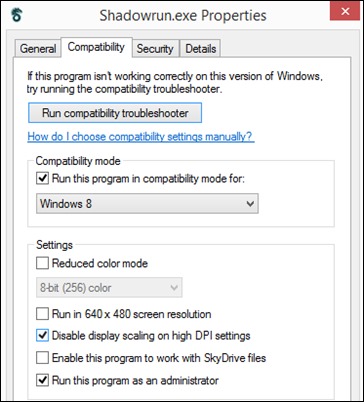Uncheck Run this program as an administrator

[x=42, y=380]
